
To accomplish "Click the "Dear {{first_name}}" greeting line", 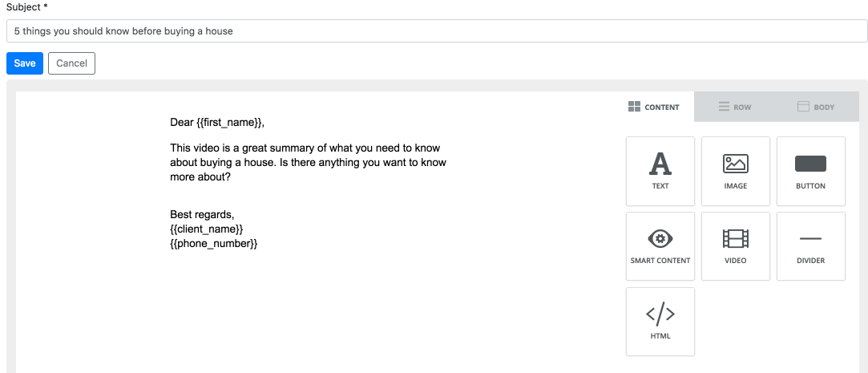I will (217, 123).
